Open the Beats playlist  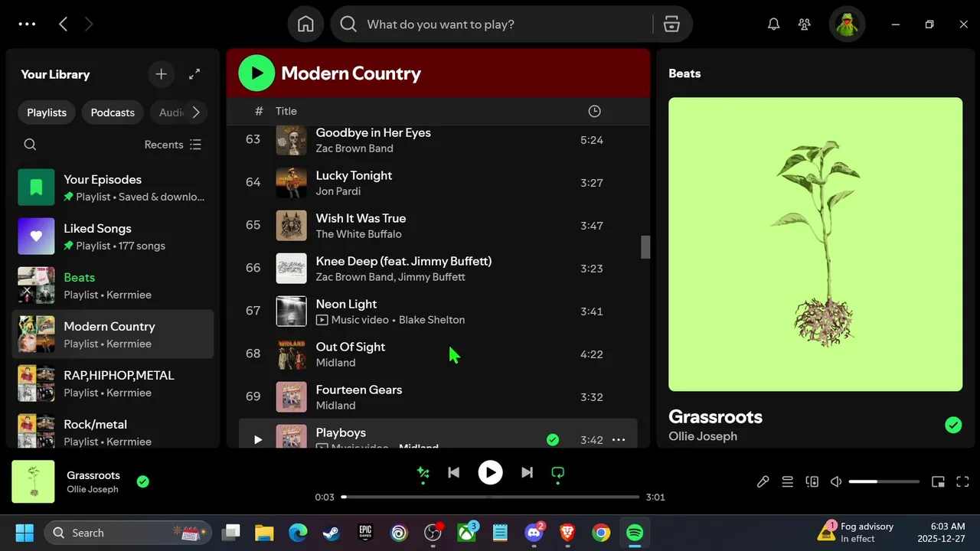click(113, 285)
